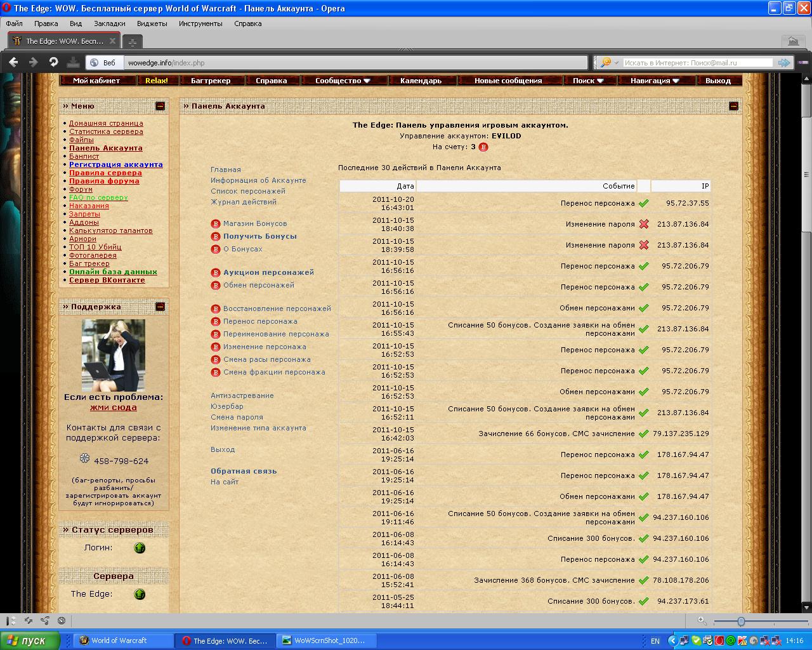Select The Edge: WOW browser tab
812x650 pixels.
click(x=63, y=41)
